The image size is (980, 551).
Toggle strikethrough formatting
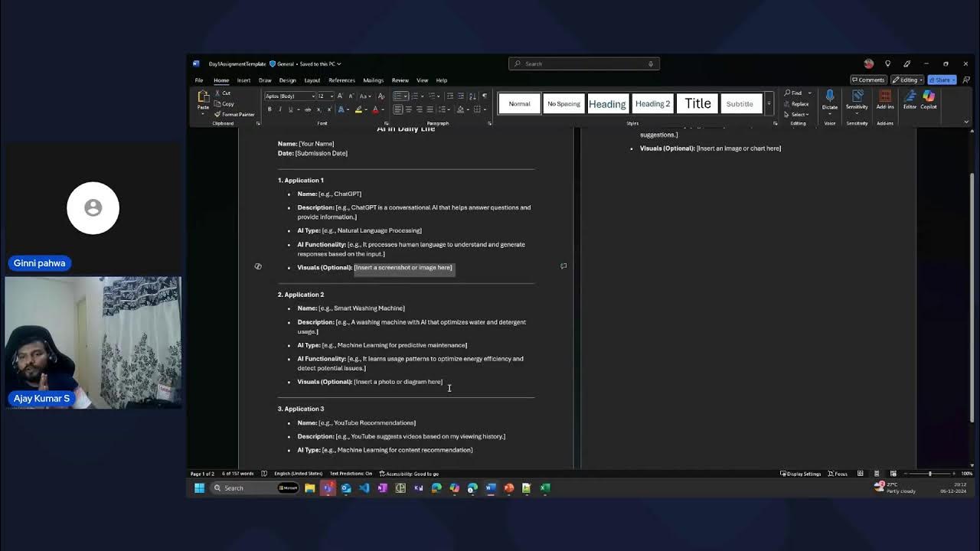(x=308, y=109)
